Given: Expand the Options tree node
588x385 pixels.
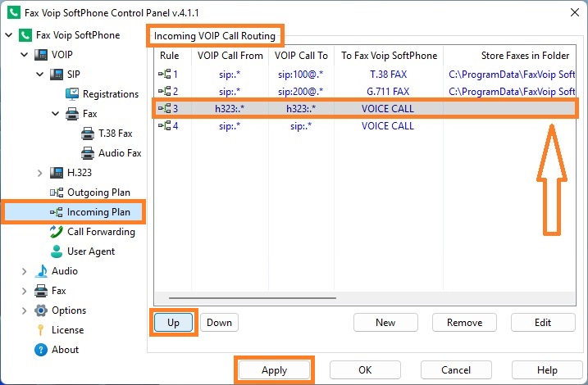Looking at the screenshot, I should pyautogui.click(x=25, y=310).
